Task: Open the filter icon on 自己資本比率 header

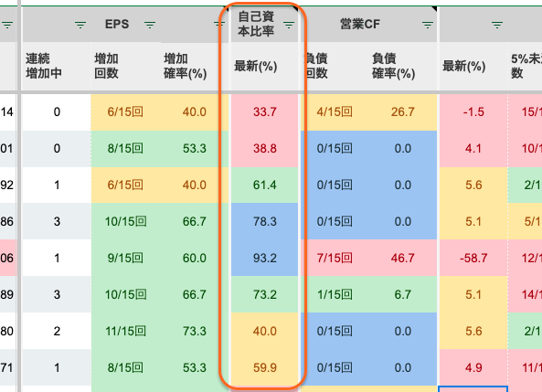Action: tap(289, 25)
